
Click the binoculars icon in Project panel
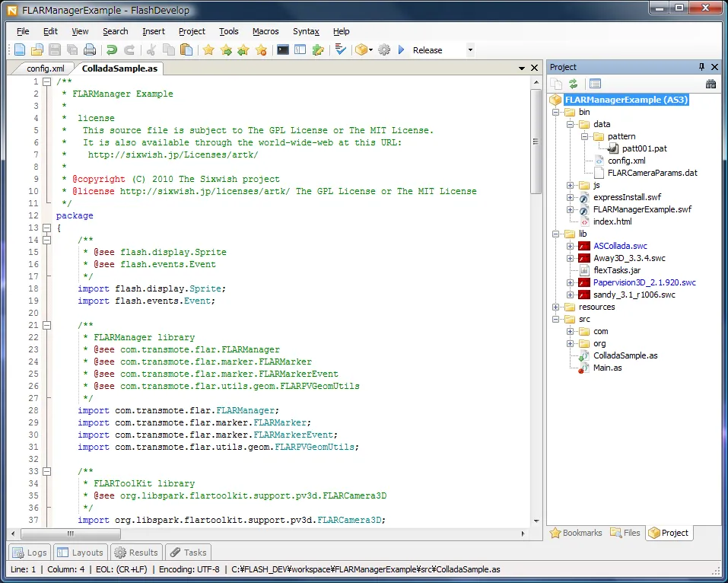(711, 84)
